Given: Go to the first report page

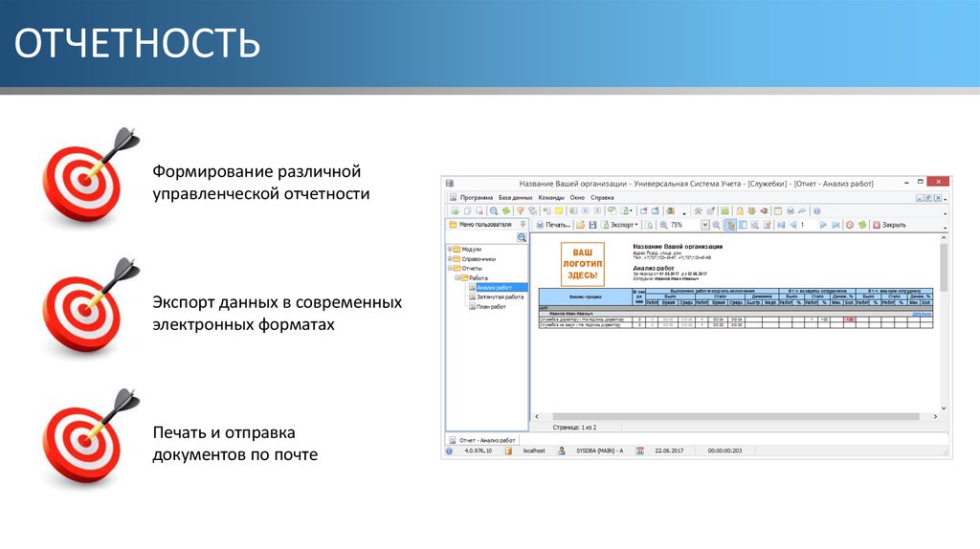Looking at the screenshot, I should [781, 225].
